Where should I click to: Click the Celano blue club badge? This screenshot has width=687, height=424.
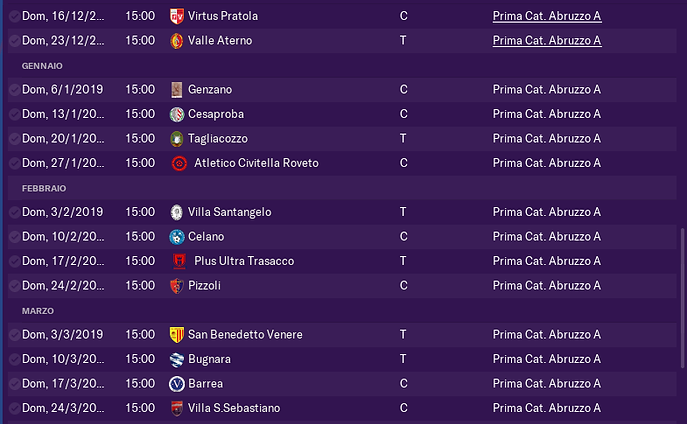pyautogui.click(x=177, y=237)
